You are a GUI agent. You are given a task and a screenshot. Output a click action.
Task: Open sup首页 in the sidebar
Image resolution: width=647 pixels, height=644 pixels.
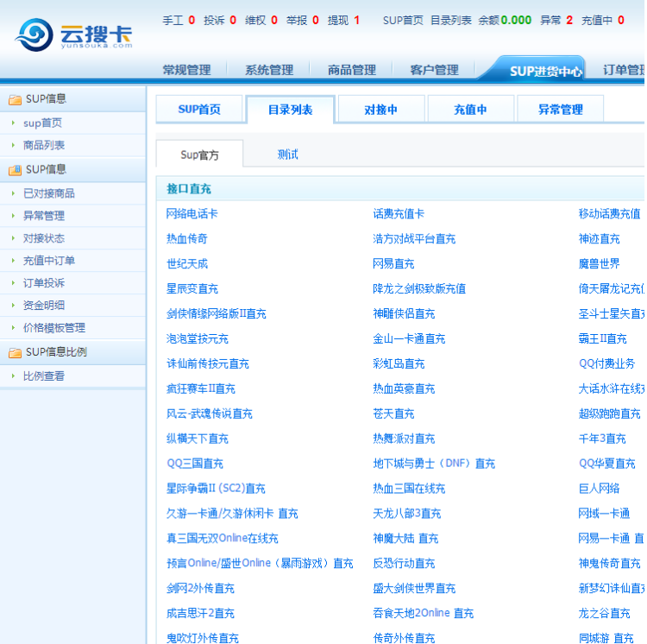pos(42,123)
